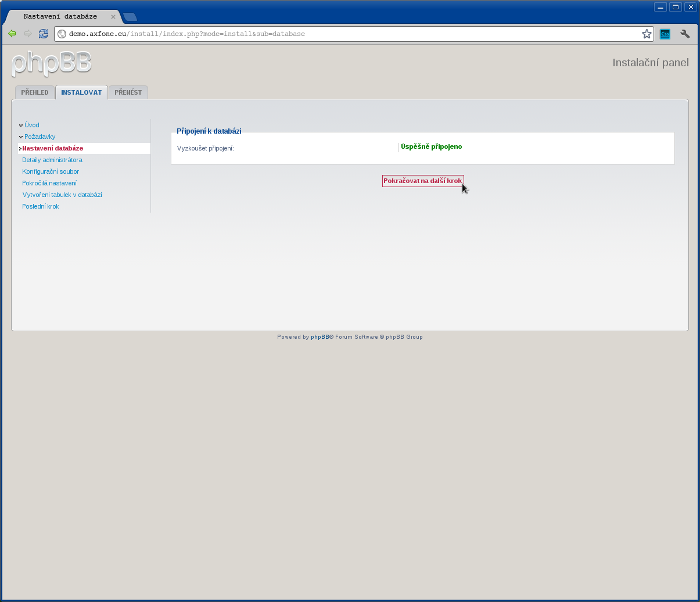This screenshot has height=602, width=700.
Task: Click the phpBB logo
Action: pyautogui.click(x=51, y=63)
